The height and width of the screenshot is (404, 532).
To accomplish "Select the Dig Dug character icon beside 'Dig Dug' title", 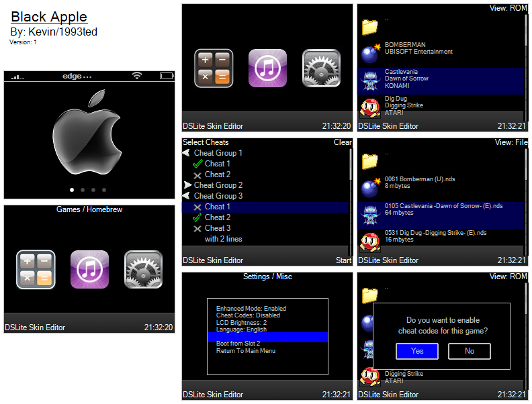I will pos(370,108).
